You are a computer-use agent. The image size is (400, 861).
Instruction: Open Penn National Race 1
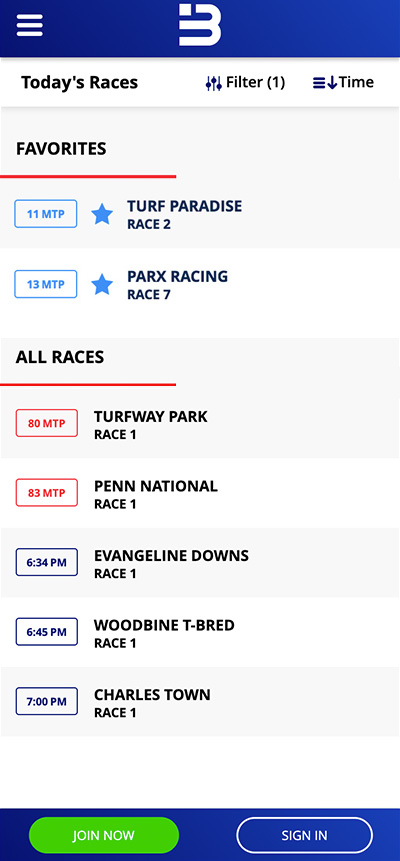(x=200, y=493)
